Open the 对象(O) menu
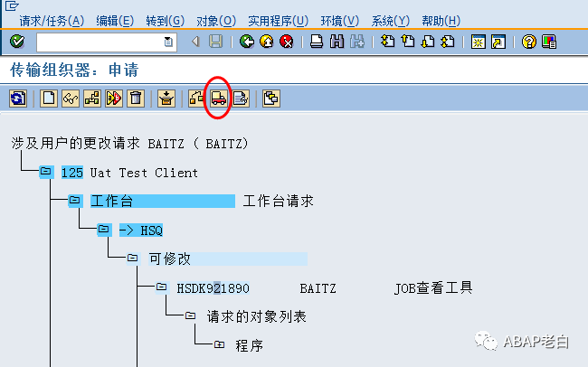The image size is (588, 367). pyautogui.click(x=216, y=21)
